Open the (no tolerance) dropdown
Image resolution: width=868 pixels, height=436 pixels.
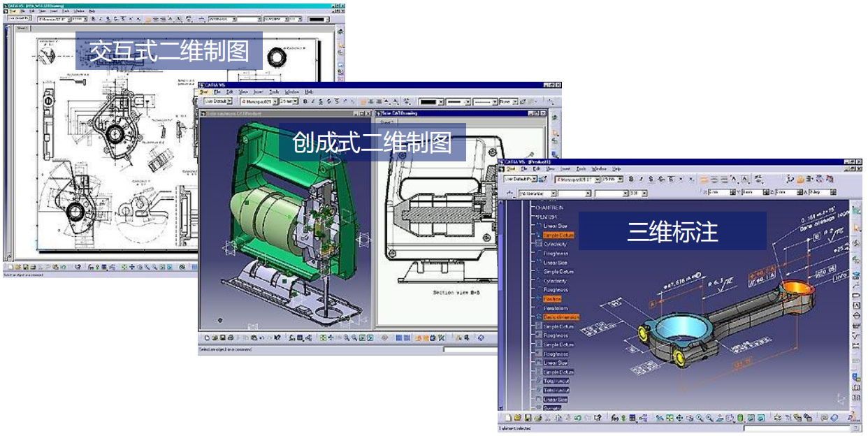[x=538, y=193]
